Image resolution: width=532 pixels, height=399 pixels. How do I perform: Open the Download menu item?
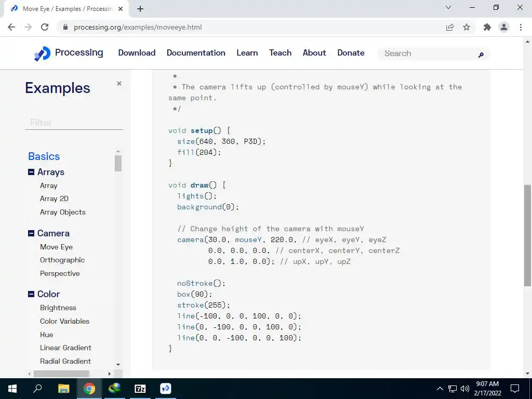pyautogui.click(x=137, y=52)
